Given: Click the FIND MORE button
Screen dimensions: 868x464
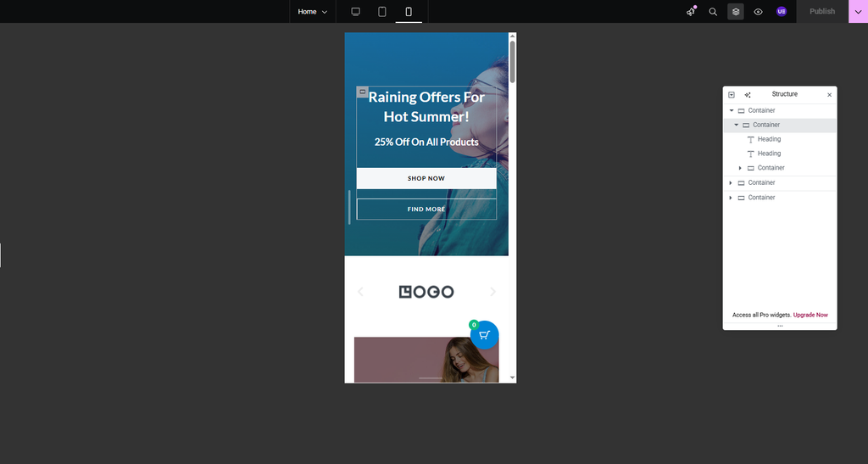Looking at the screenshot, I should click(x=426, y=210).
